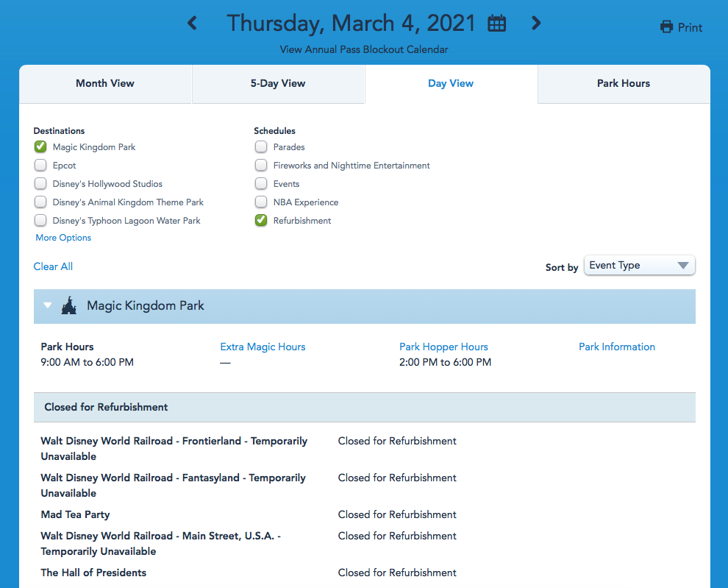
Task: Uncheck the Refurbishment schedule checkbox
Action: [261, 221]
